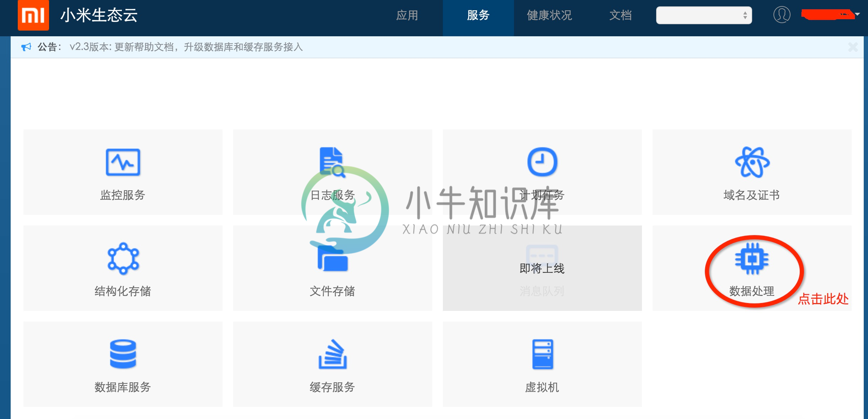Click the v2.3 announcement text

[x=186, y=47]
